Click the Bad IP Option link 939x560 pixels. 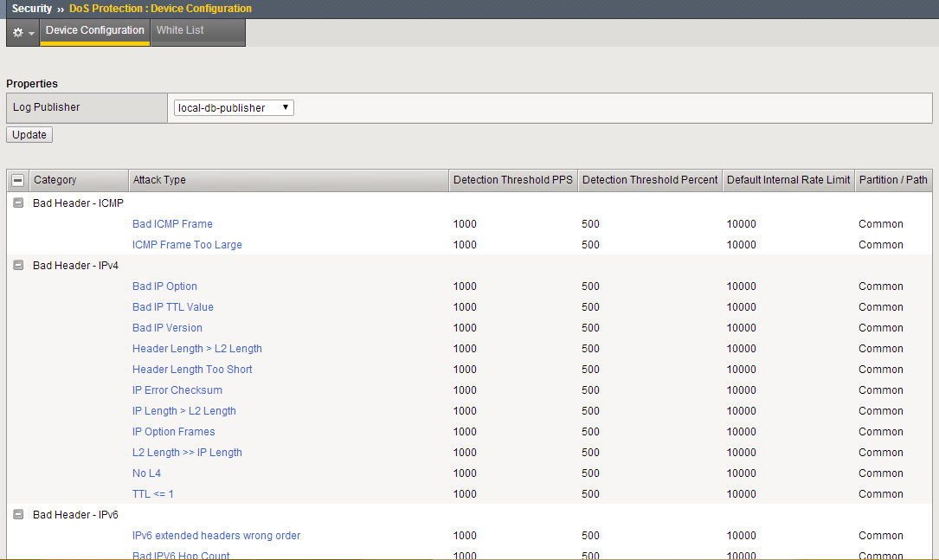(164, 286)
